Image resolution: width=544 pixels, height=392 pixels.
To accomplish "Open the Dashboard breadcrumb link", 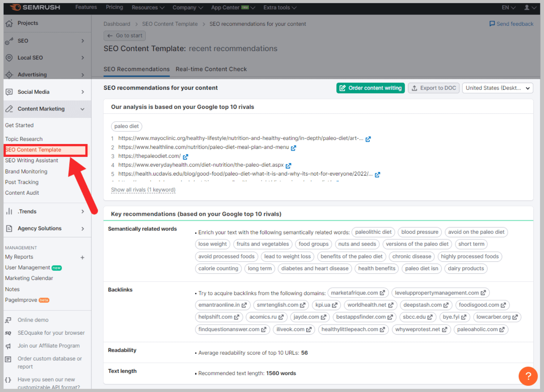I will [x=117, y=24].
